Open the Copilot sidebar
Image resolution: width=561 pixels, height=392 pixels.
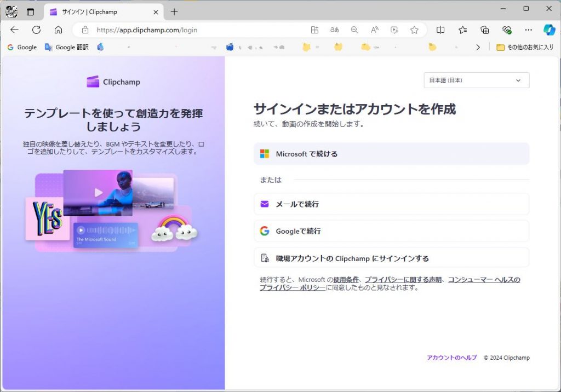pyautogui.click(x=549, y=30)
